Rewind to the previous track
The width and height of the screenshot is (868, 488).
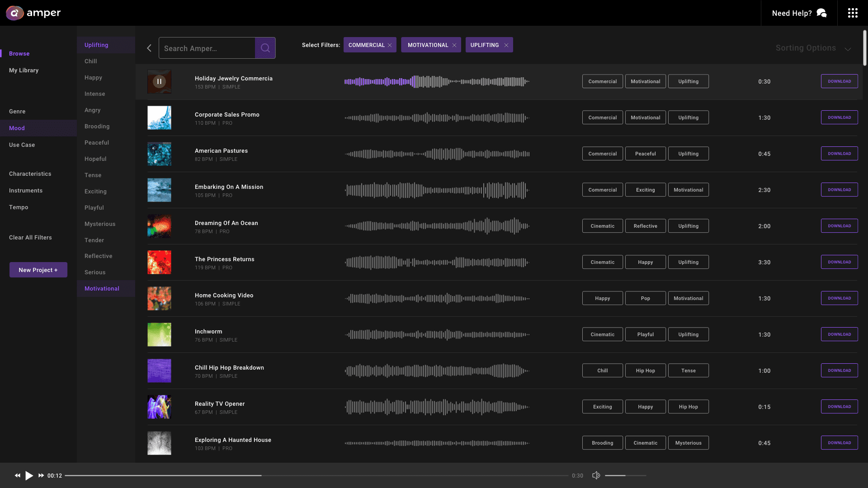pos(18,475)
